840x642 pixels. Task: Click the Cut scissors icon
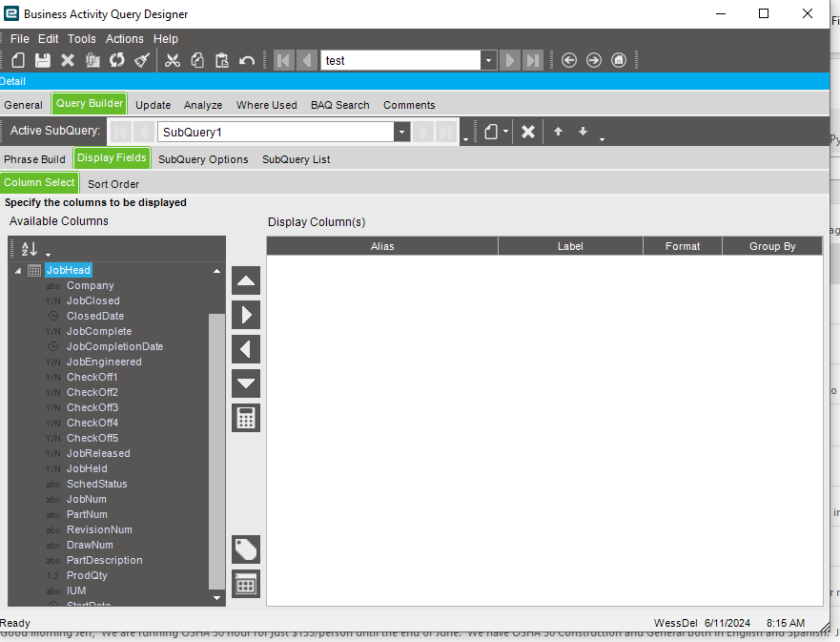(173, 60)
